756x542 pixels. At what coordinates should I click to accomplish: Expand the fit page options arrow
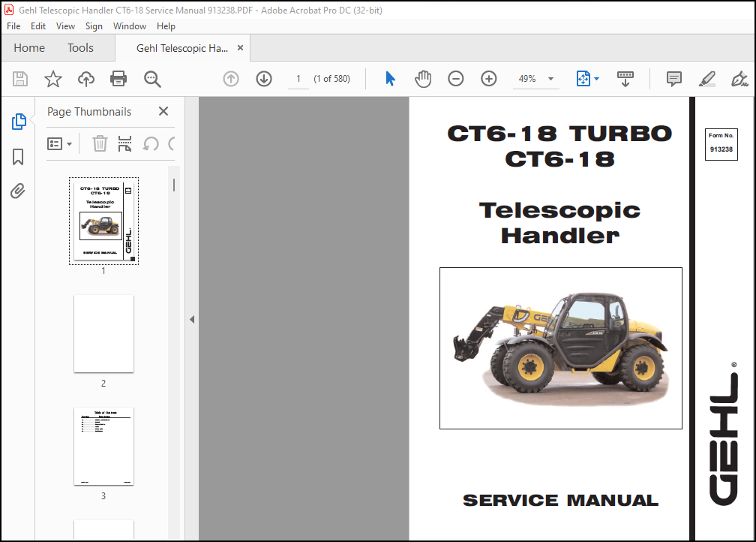(x=596, y=79)
